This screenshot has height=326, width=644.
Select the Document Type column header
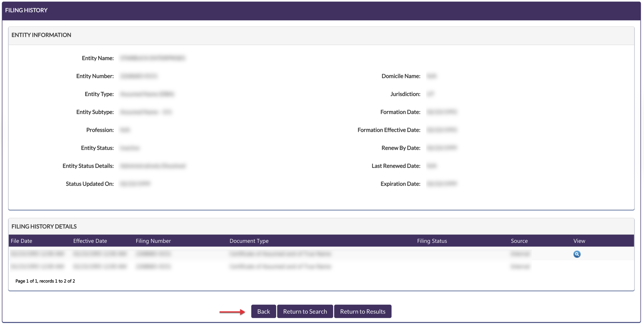click(x=249, y=241)
